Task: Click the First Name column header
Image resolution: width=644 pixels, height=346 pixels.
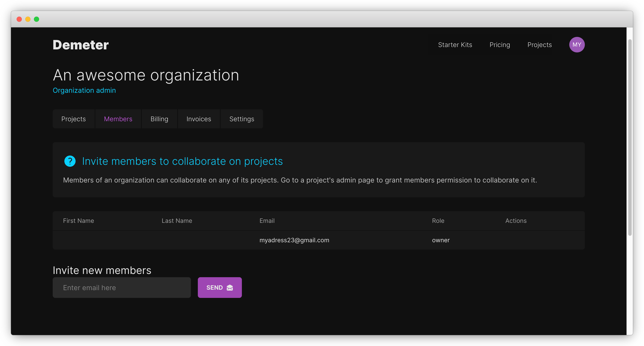Action: point(78,221)
